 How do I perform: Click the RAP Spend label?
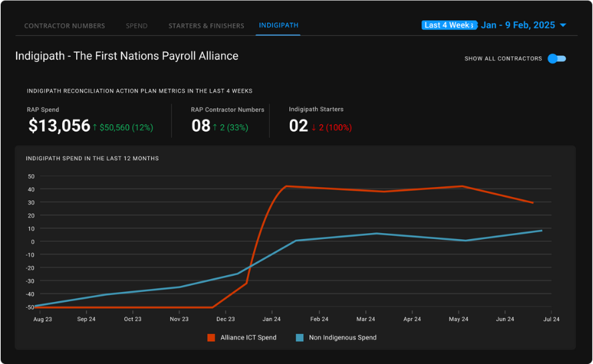(x=43, y=110)
